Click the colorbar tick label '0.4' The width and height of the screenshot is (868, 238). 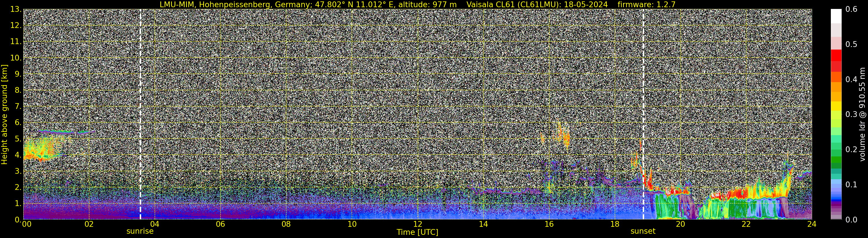pos(852,80)
